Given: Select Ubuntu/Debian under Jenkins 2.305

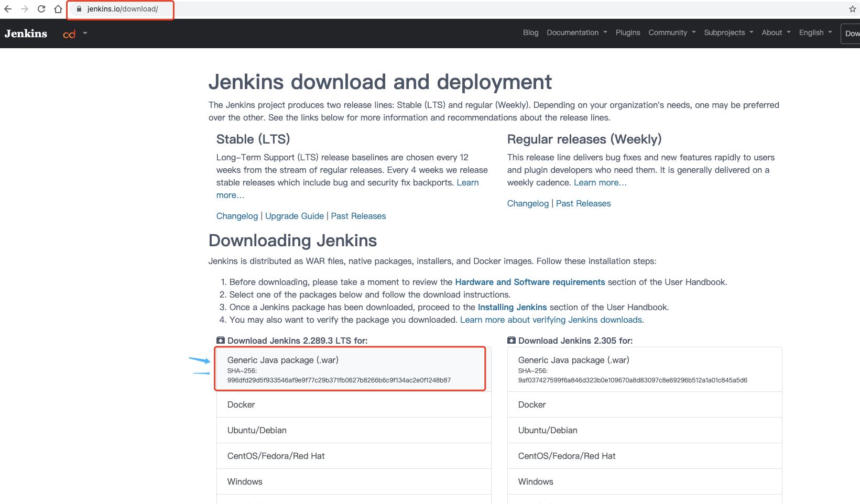Looking at the screenshot, I should [x=645, y=430].
